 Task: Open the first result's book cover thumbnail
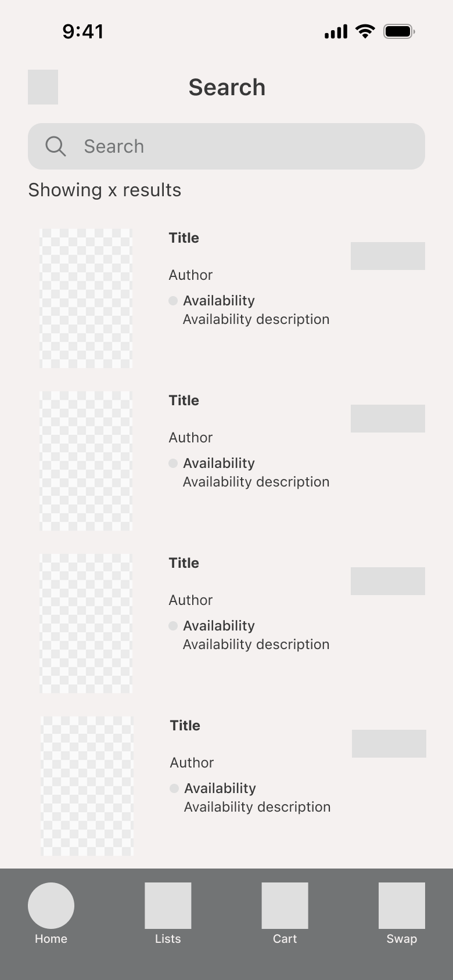point(86,298)
